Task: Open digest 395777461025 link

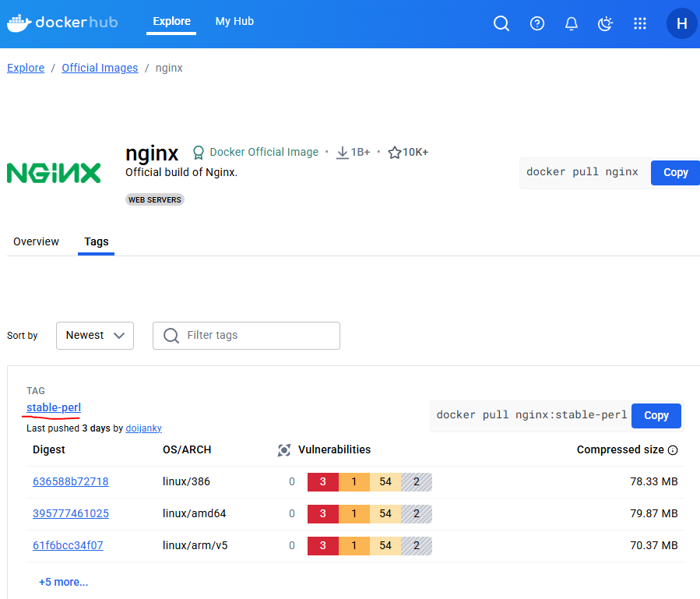Action: tap(71, 513)
